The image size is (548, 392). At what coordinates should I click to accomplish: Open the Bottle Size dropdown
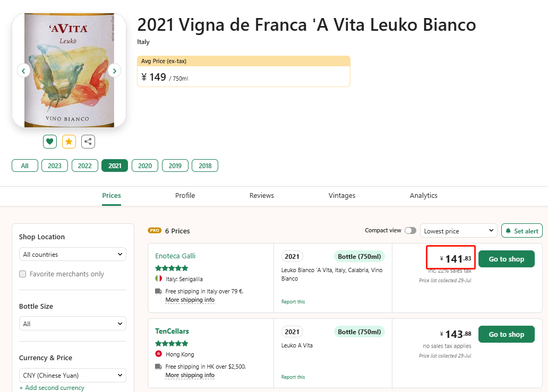pos(73,324)
